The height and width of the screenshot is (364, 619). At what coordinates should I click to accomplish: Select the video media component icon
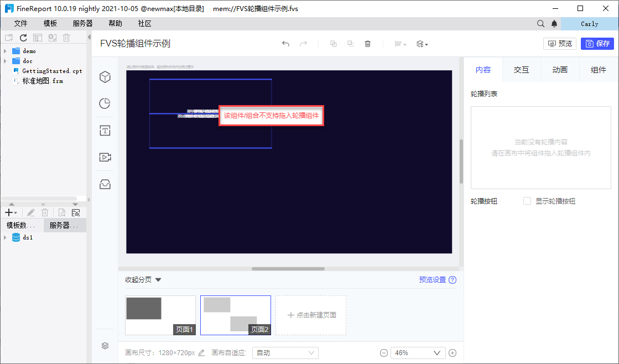[105, 158]
